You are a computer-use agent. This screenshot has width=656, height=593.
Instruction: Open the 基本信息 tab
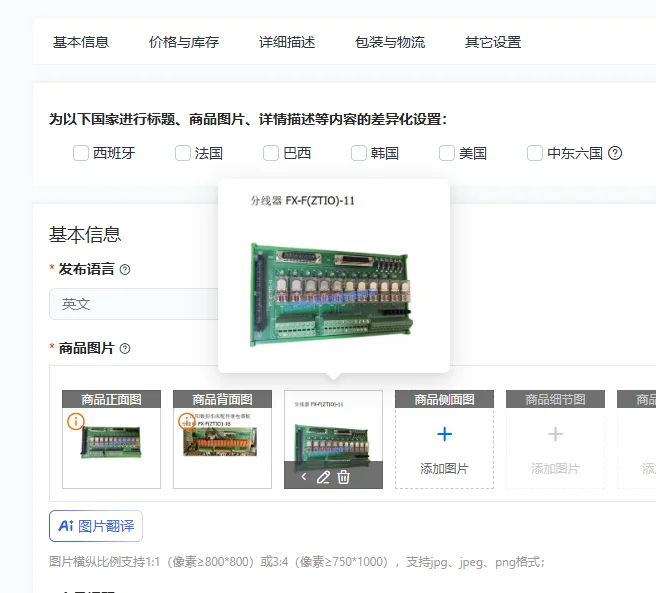(81, 42)
